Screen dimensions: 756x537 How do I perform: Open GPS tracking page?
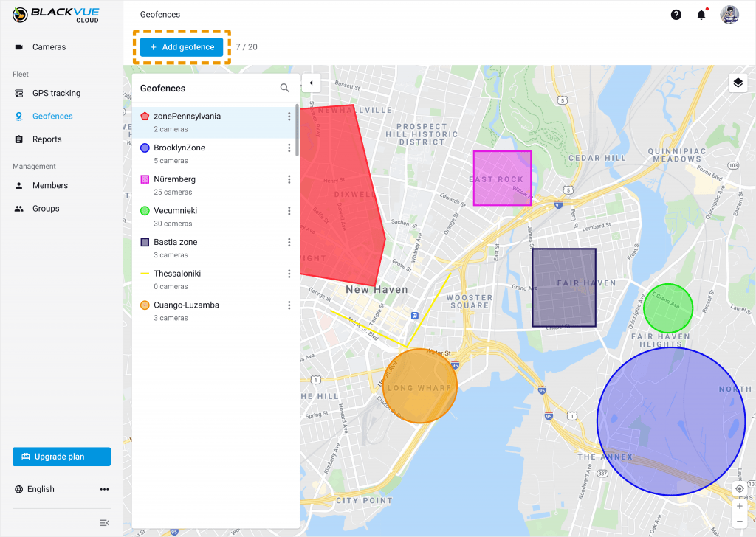pyautogui.click(x=56, y=93)
